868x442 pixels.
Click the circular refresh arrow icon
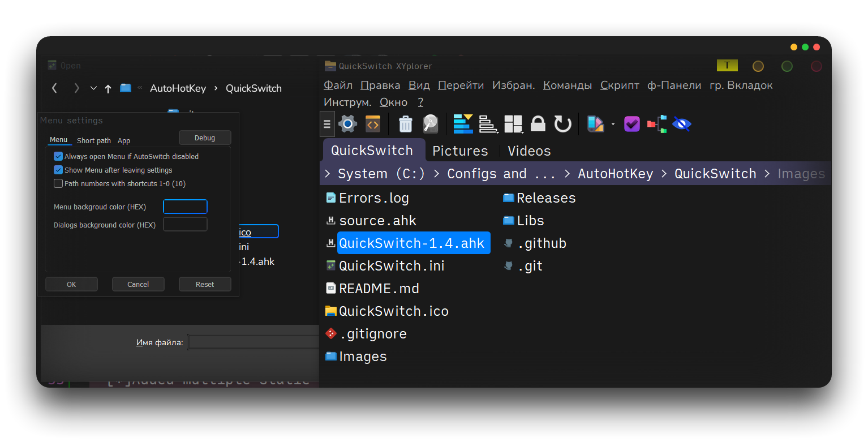[x=562, y=124]
